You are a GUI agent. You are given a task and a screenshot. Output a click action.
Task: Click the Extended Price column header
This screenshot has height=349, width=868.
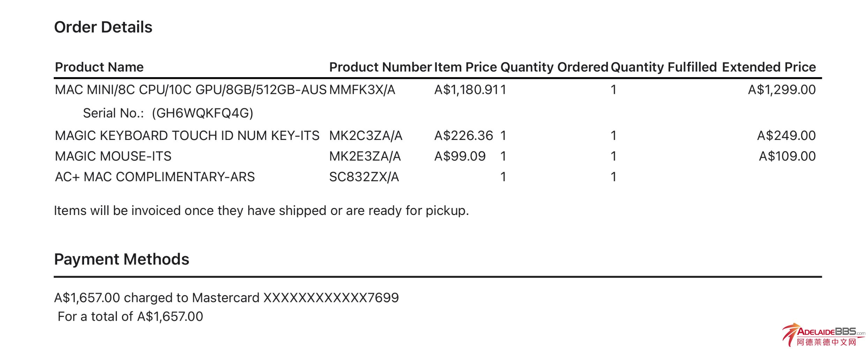769,67
